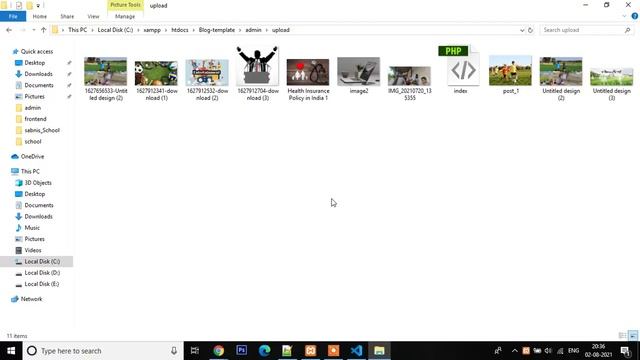The width and height of the screenshot is (640, 360).
Task: Switch to details view layout icon
Action: (622, 336)
